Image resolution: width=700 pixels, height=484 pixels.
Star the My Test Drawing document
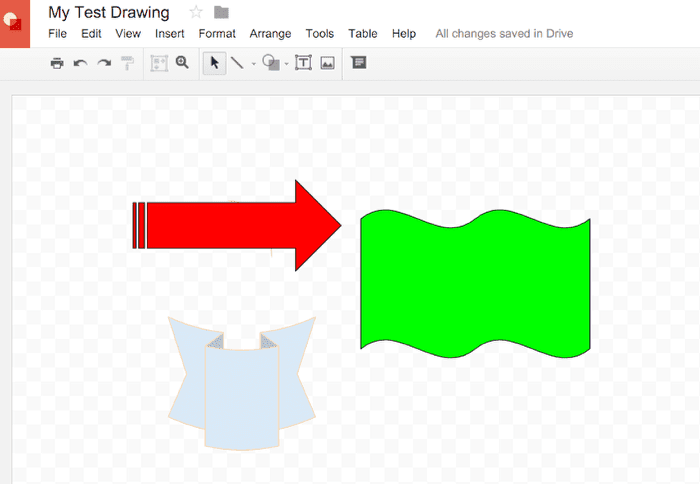[196, 12]
